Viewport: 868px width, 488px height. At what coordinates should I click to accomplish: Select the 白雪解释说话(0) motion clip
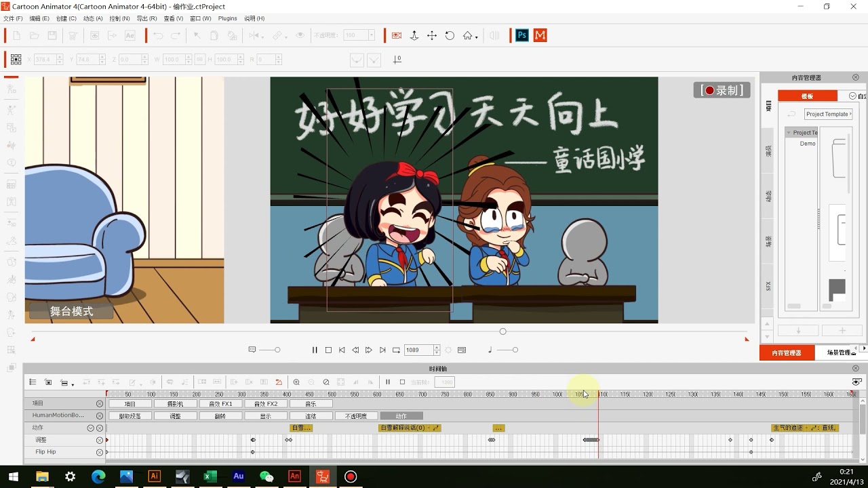coord(410,428)
